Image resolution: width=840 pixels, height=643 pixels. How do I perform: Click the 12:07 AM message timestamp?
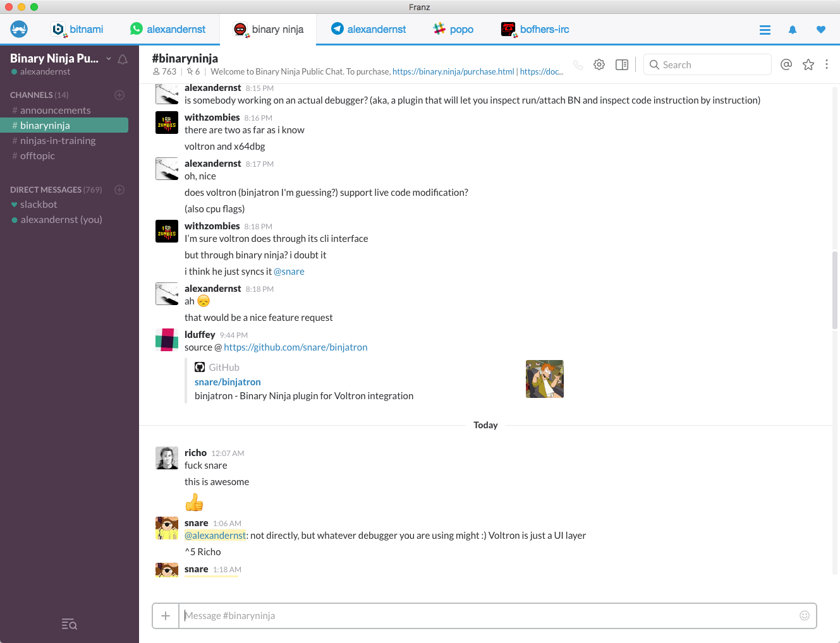(x=228, y=453)
